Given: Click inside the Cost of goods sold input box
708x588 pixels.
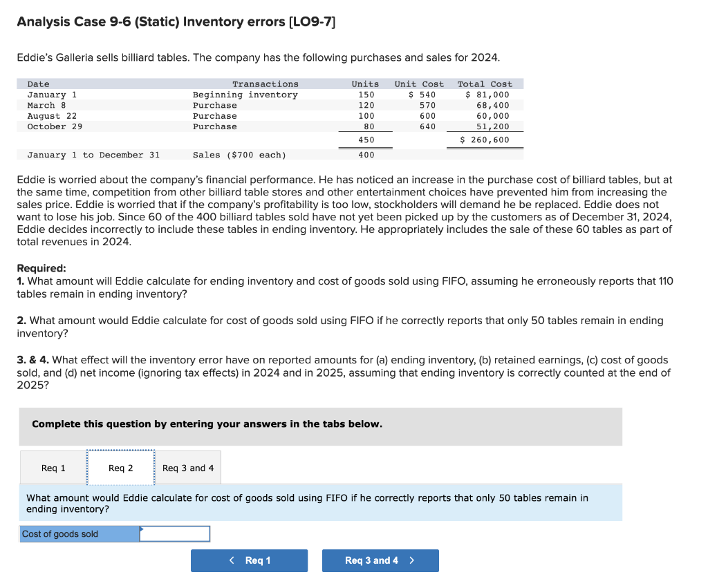Looking at the screenshot, I should [x=174, y=533].
